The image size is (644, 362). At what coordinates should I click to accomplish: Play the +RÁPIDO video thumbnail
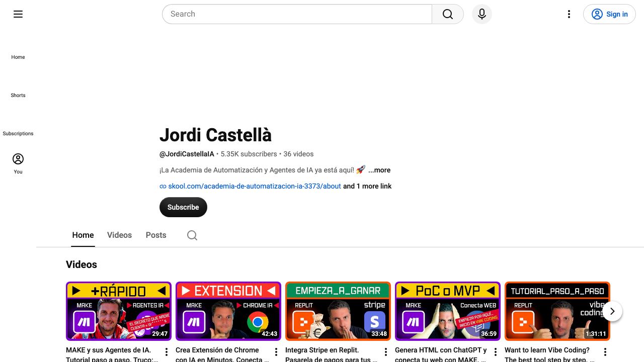pyautogui.click(x=119, y=311)
